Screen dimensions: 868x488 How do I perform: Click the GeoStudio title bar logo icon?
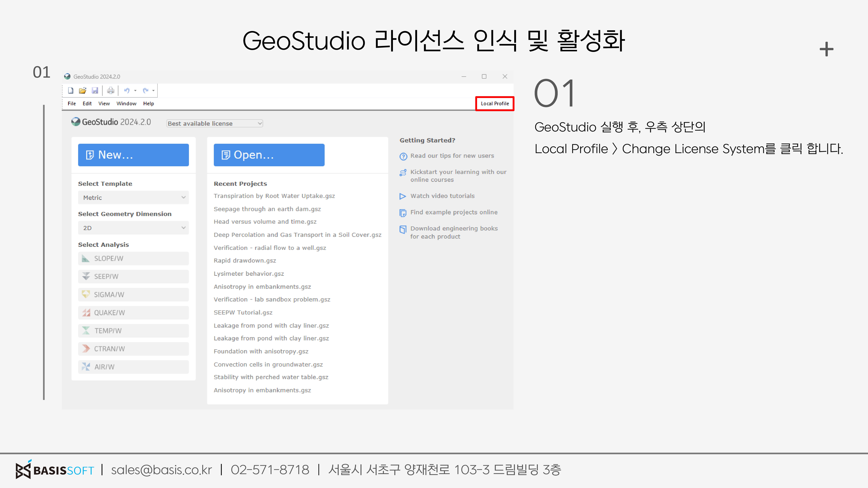coord(67,77)
